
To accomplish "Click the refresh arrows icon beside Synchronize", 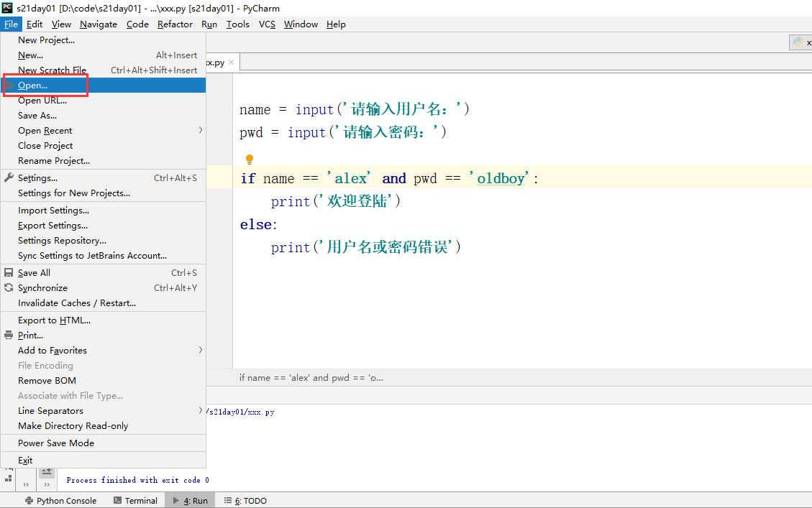I will [x=9, y=287].
